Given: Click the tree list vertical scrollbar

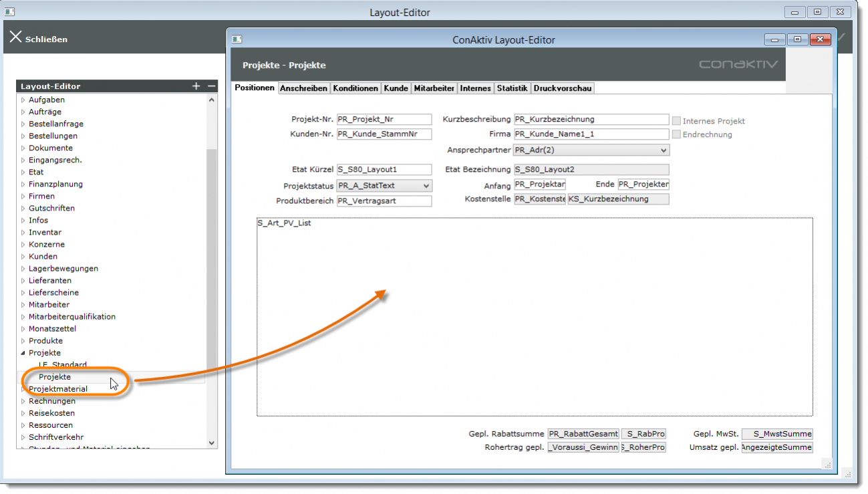Looking at the screenshot, I should click(212, 267).
